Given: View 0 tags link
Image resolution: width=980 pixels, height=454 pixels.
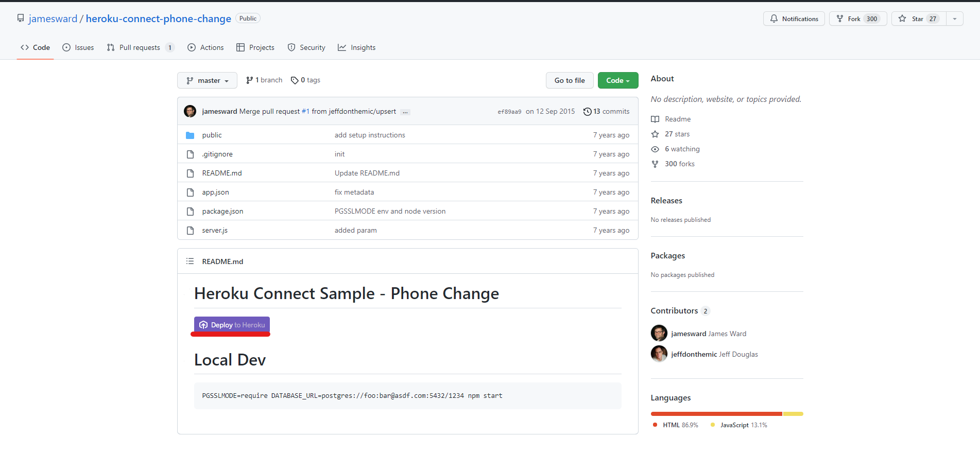Looking at the screenshot, I should pyautogui.click(x=305, y=80).
